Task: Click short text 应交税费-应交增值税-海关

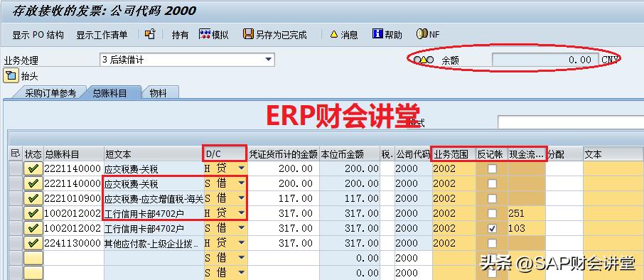Action: [154, 198]
